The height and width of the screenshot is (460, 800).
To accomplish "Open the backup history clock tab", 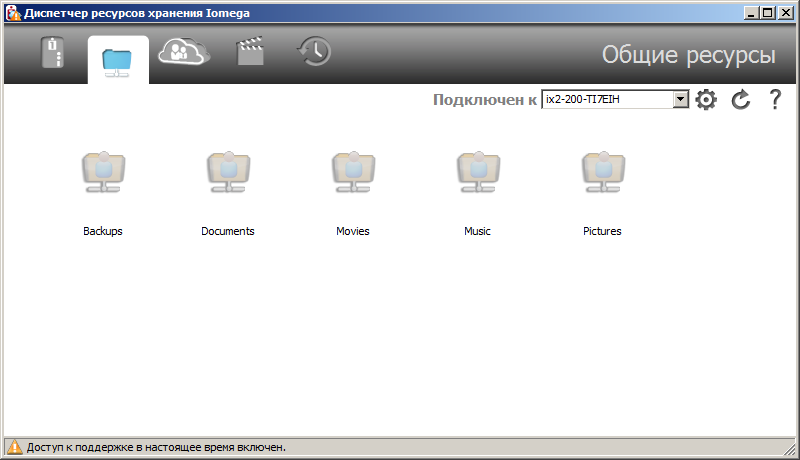I will (x=314, y=51).
